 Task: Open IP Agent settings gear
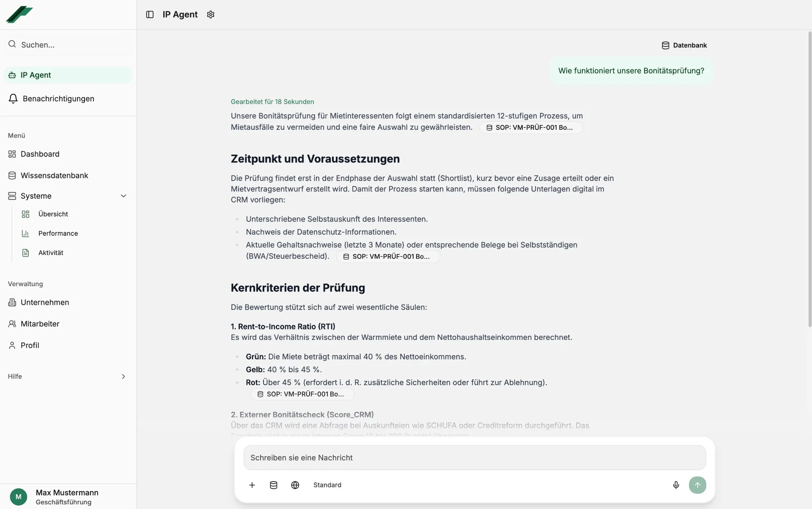tap(211, 14)
